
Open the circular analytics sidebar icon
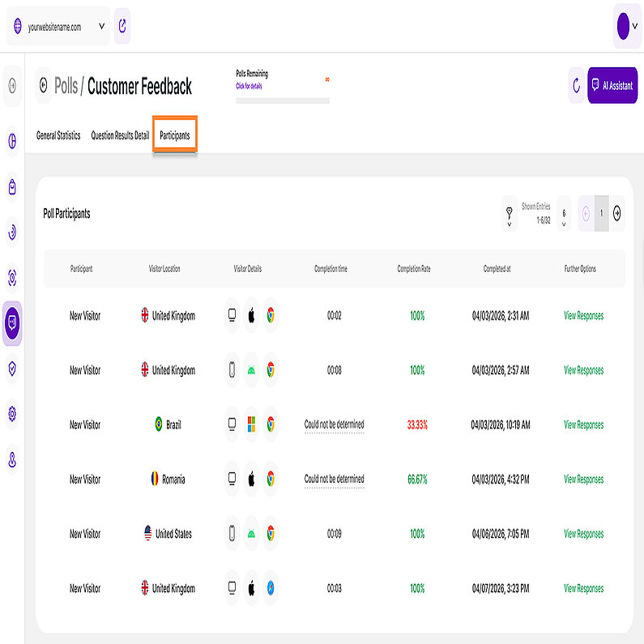[12, 232]
